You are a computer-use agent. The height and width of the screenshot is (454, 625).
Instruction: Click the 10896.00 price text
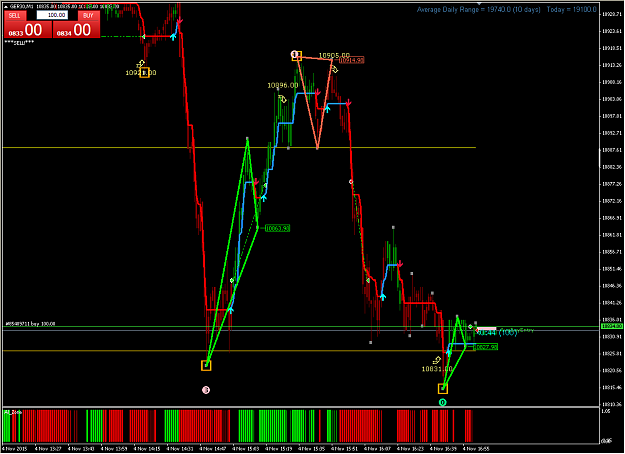coord(283,85)
